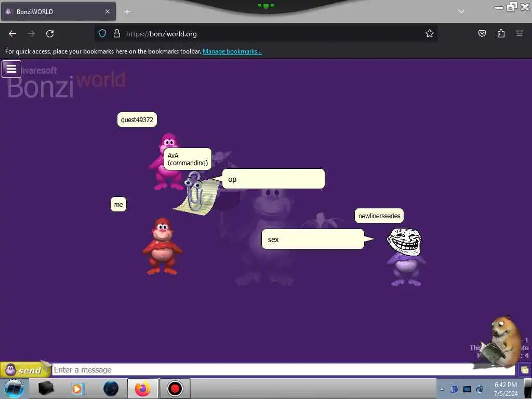Open the black box taskbar icon
532x399 pixels.
click(x=46, y=389)
